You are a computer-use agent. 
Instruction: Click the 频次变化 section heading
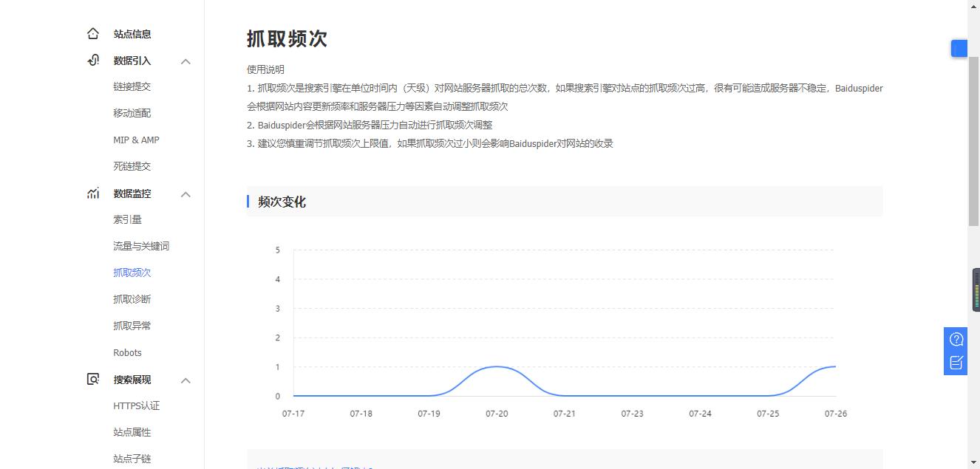pyautogui.click(x=282, y=202)
